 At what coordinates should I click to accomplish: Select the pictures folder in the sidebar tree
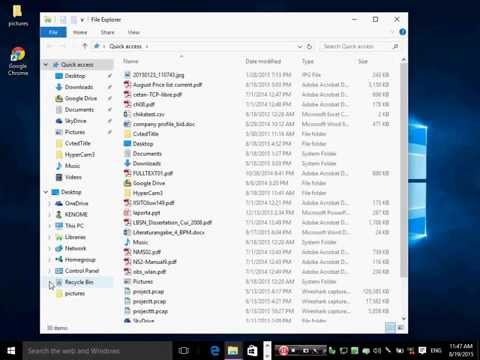pos(75,293)
